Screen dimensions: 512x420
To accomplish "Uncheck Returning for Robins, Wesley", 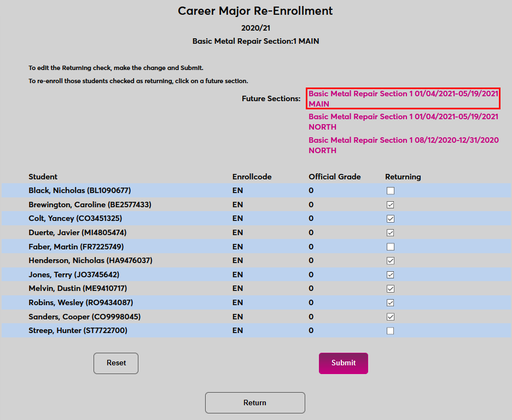I will [390, 303].
